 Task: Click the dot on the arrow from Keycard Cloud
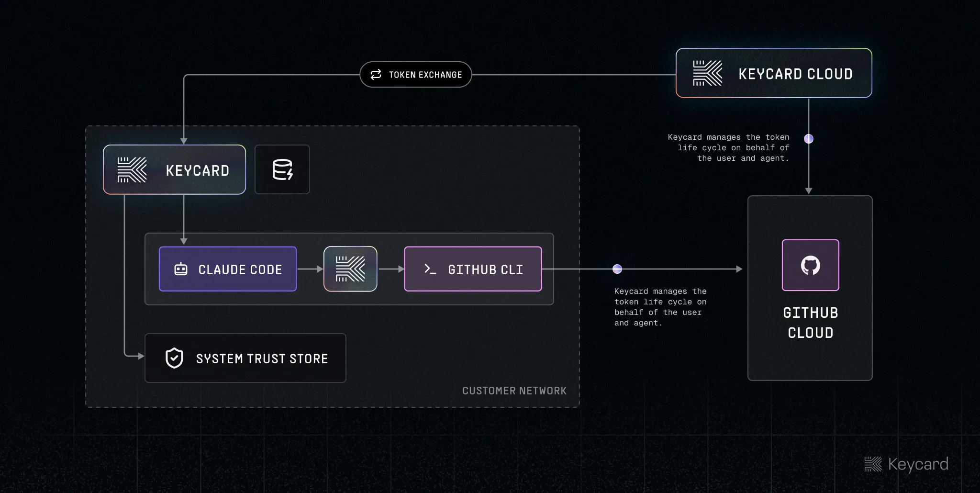[x=809, y=139]
